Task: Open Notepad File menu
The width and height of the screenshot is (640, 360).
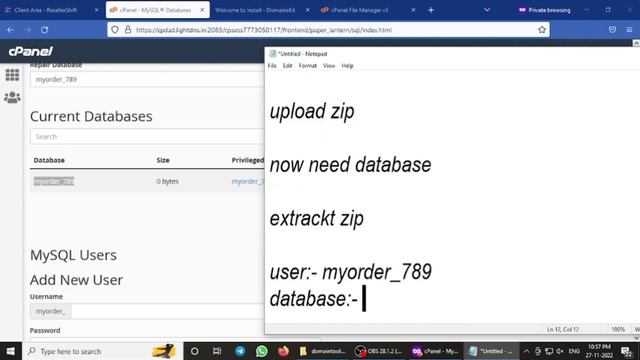Action: pyautogui.click(x=272, y=66)
